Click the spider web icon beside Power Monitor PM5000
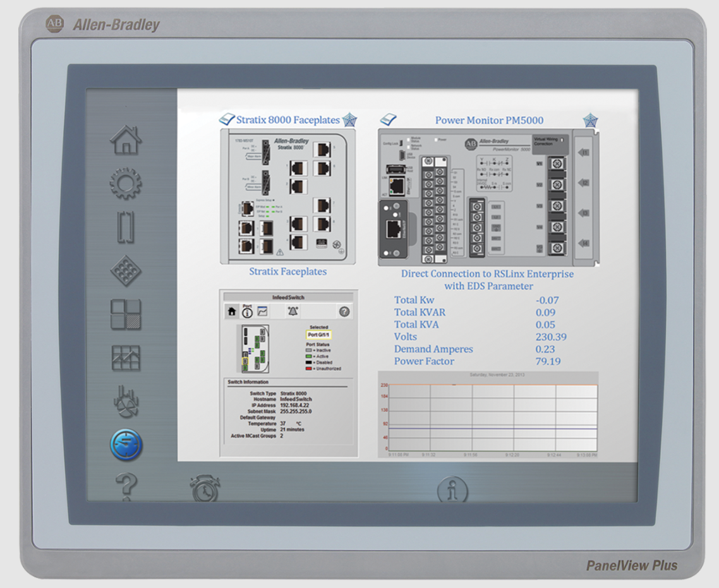This screenshot has height=588, width=719. click(590, 120)
